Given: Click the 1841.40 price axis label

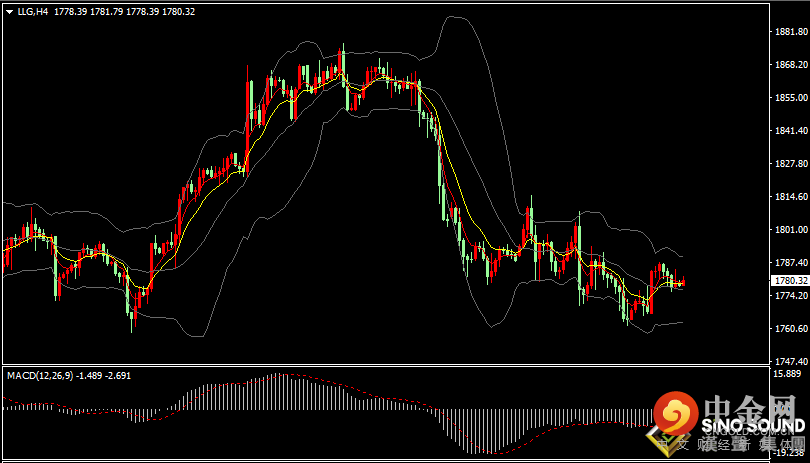Looking at the screenshot, I should [x=790, y=131].
